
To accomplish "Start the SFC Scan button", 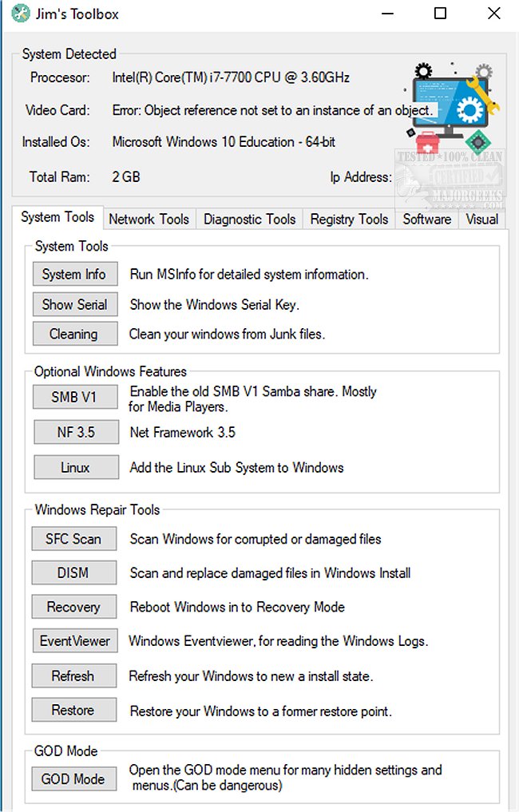I will (73, 539).
